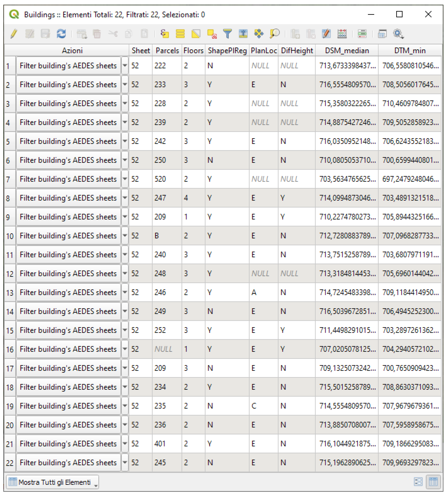Switch to table view at bottom right

(x=433, y=481)
